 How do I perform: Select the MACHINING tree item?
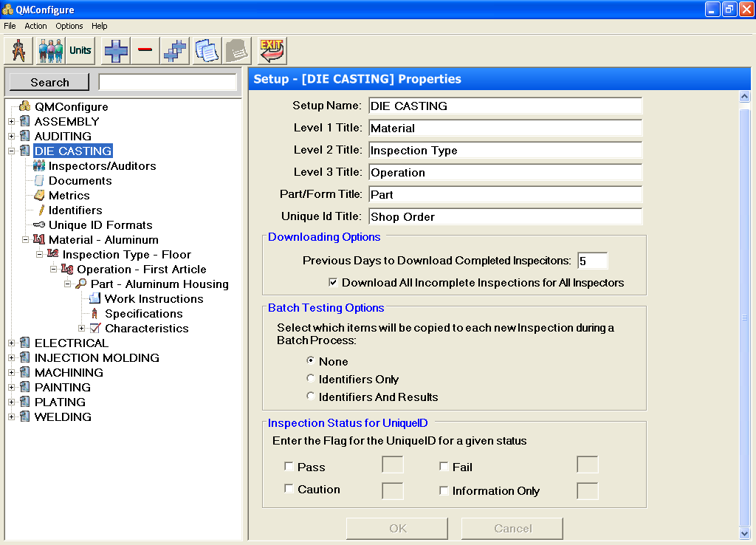pyautogui.click(x=69, y=372)
